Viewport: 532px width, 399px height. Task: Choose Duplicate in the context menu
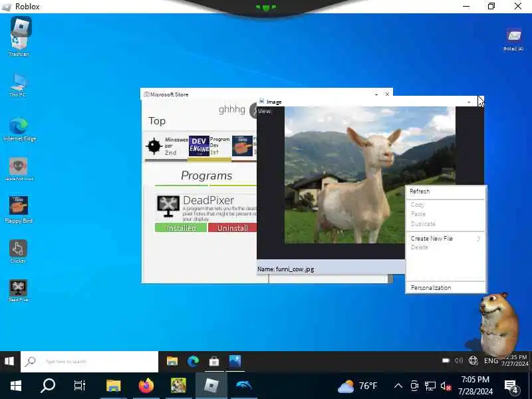423,223
